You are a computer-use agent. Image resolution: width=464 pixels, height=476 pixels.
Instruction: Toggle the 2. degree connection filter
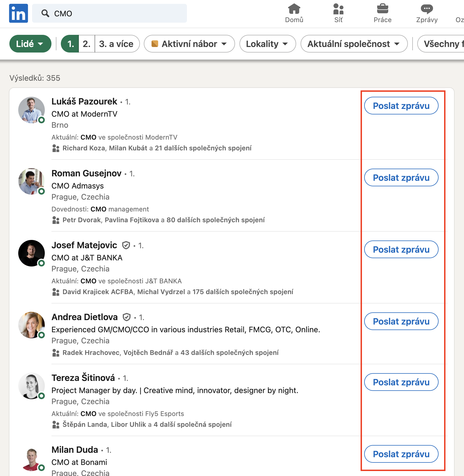point(87,44)
